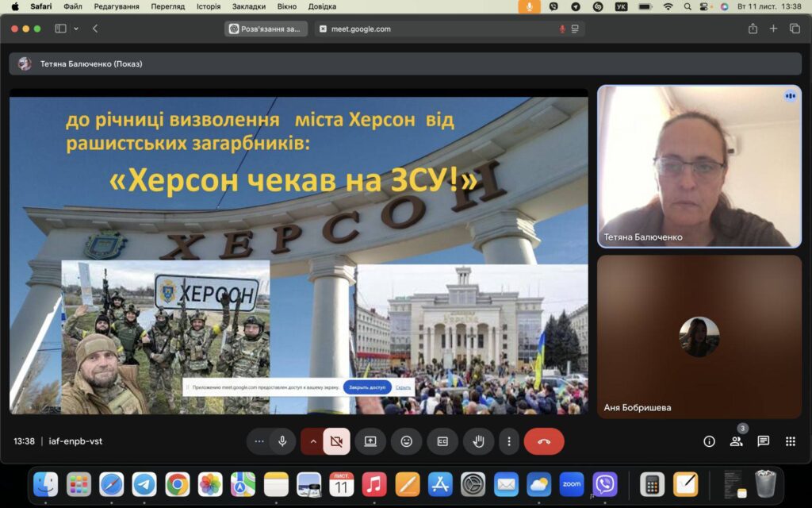Image resolution: width=812 pixels, height=508 pixels.
Task: Turn the camera back on
Action: [x=336, y=441]
